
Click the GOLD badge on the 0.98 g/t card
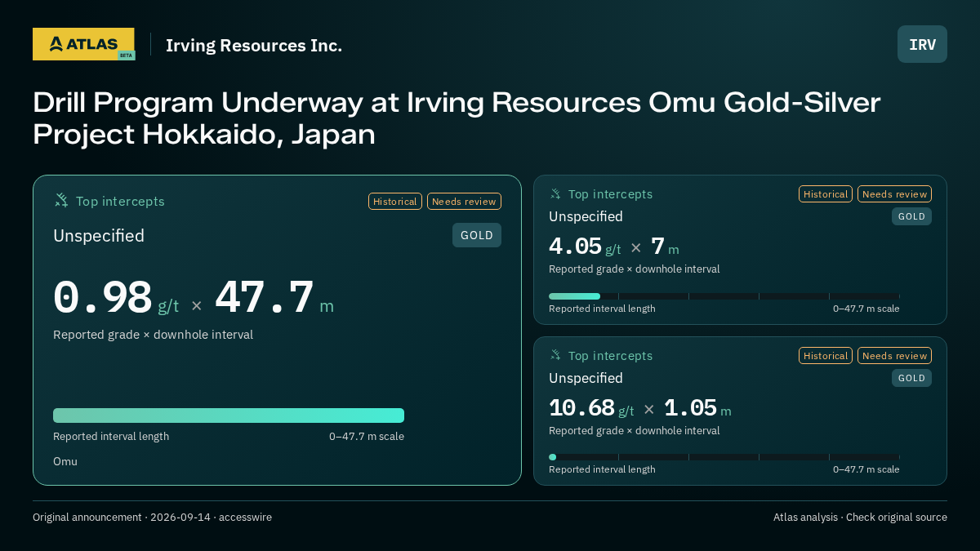477,235
